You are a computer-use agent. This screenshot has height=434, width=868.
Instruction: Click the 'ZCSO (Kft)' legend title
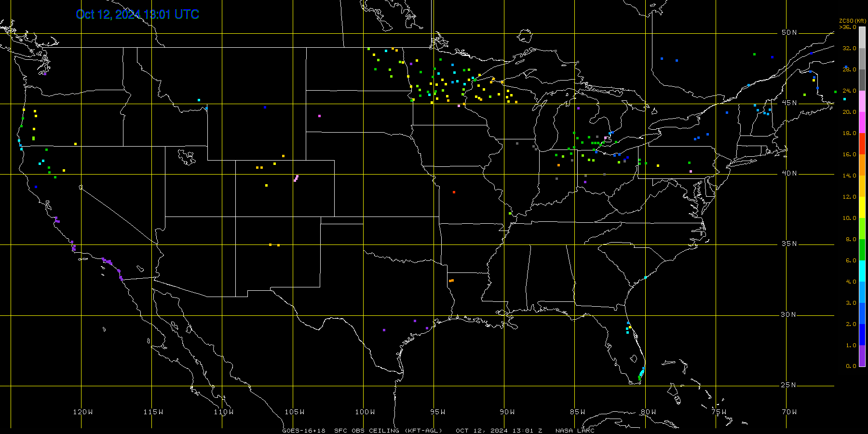(x=853, y=21)
